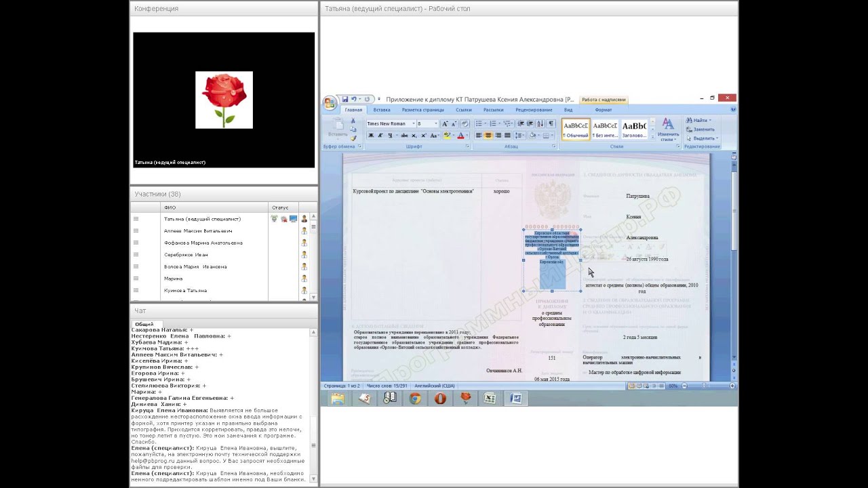Open the Рецензирование ribbon tab
Screen dimensions: 868x488
[x=534, y=110]
